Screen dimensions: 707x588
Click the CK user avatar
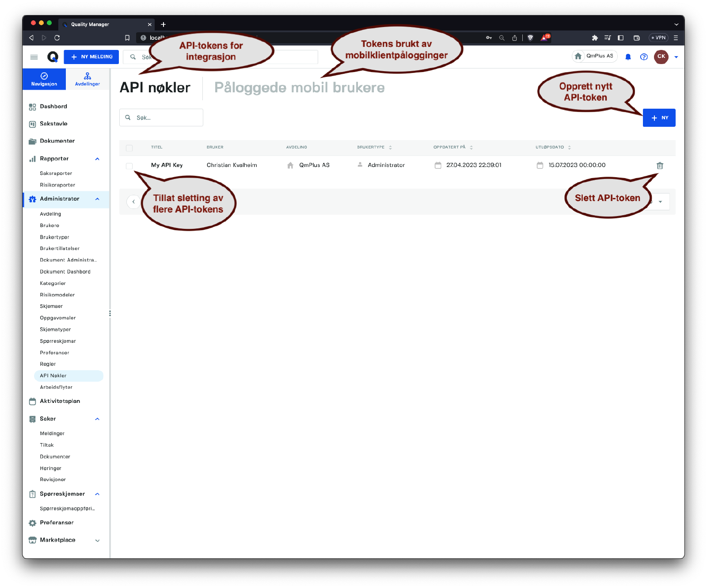(661, 57)
